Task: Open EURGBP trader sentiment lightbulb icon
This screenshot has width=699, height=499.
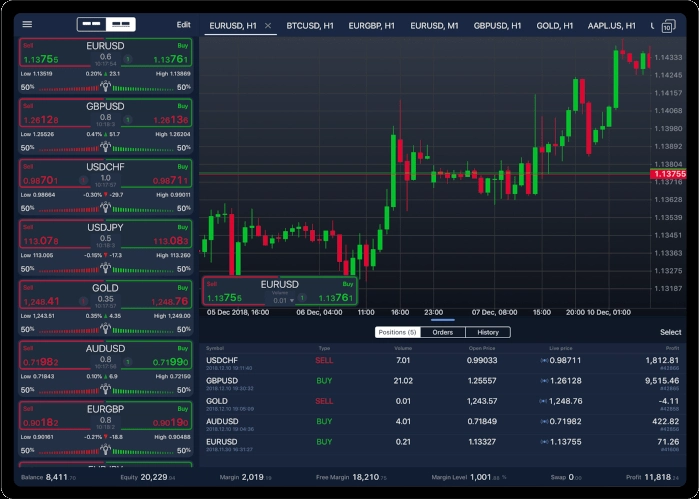Action: (x=106, y=450)
